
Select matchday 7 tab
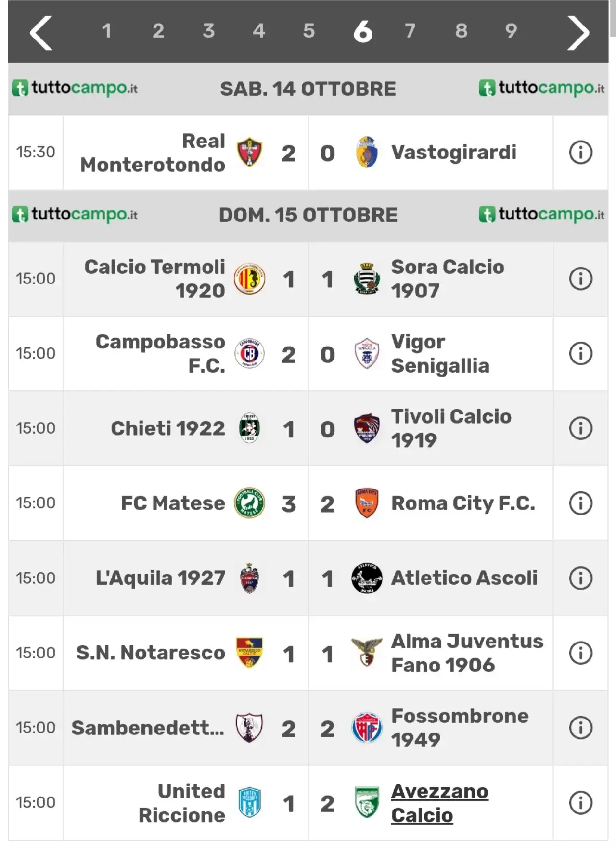[x=410, y=31]
